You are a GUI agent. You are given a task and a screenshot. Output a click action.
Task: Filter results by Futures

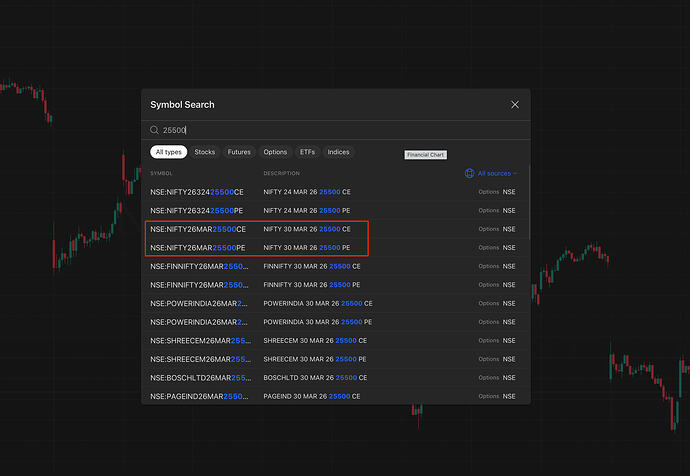239,152
